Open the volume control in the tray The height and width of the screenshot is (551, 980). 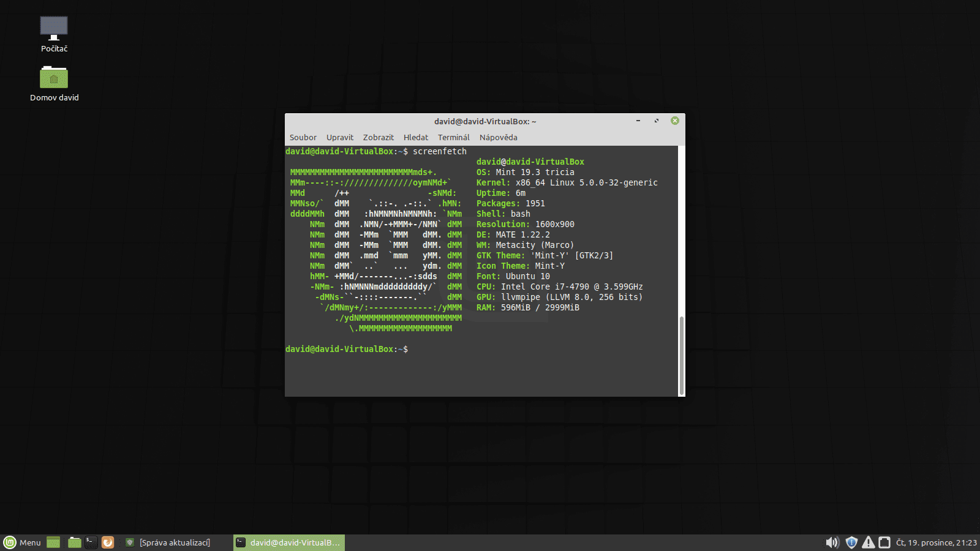pyautogui.click(x=832, y=542)
